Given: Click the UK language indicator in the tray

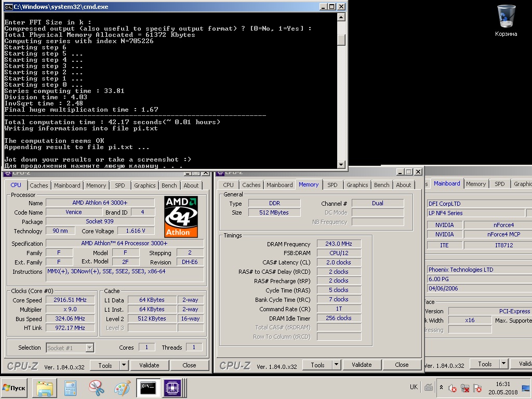Looking at the screenshot, I should (414, 387).
